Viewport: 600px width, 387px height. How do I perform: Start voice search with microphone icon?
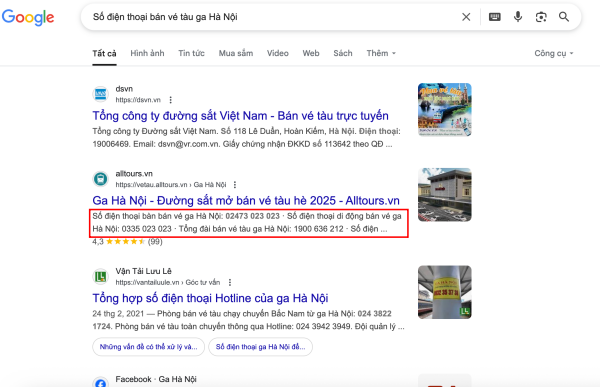pyautogui.click(x=518, y=17)
